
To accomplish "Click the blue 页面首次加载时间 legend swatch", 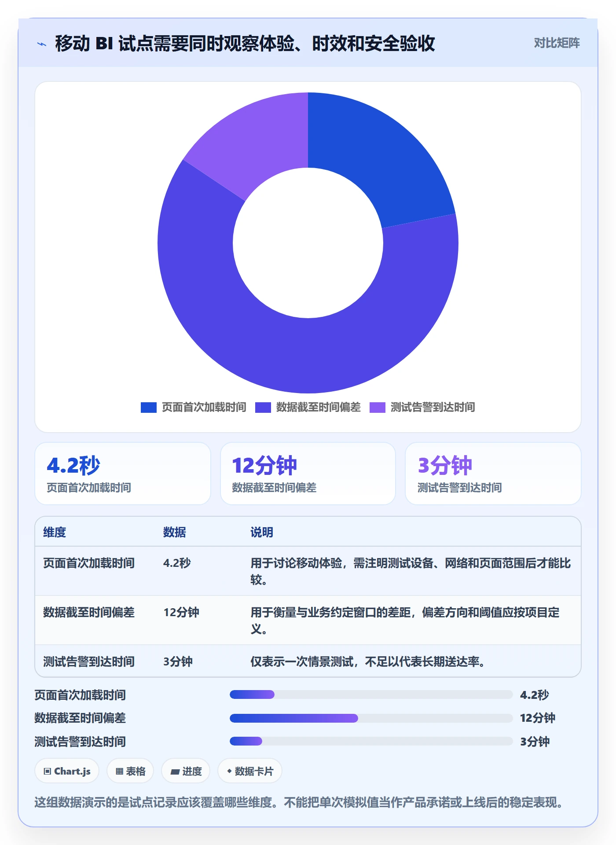I will [149, 408].
